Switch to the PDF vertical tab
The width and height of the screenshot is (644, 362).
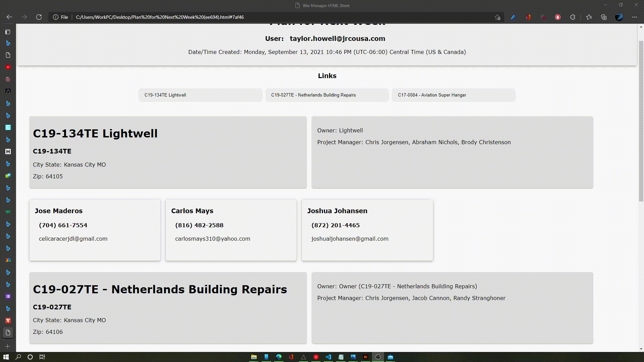8,79
